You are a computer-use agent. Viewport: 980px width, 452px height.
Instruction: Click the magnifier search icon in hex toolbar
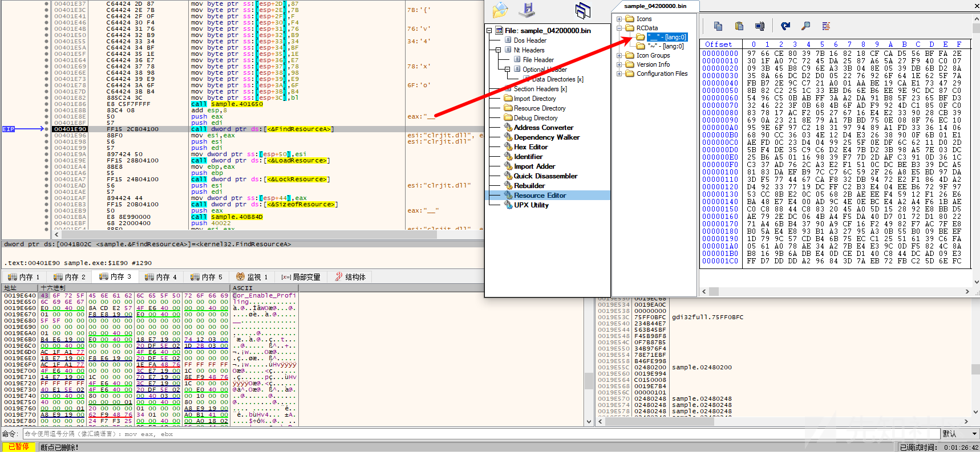click(805, 26)
